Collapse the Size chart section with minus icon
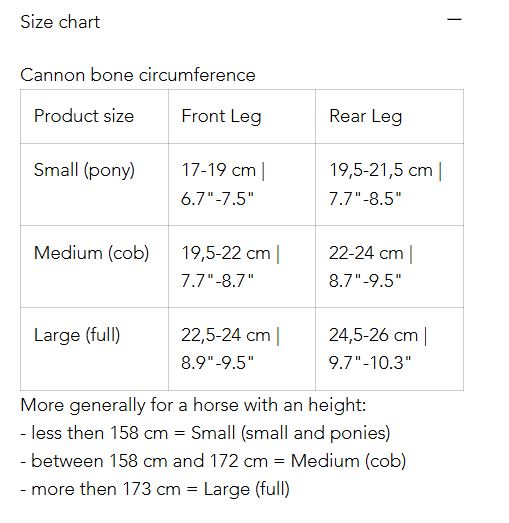 [x=454, y=20]
